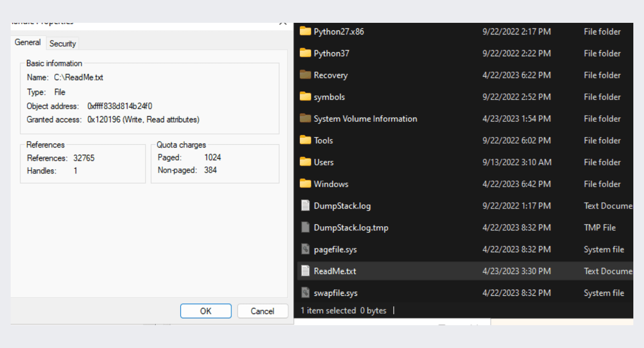This screenshot has height=348, width=644.
Task: Select the Python37 folder icon
Action: [305, 53]
